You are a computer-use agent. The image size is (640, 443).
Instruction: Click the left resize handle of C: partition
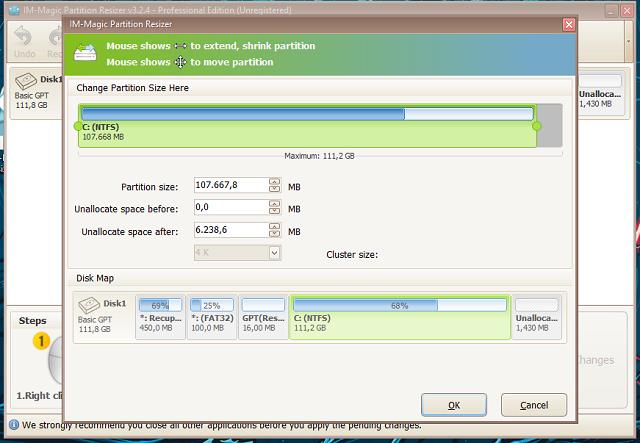[78, 127]
